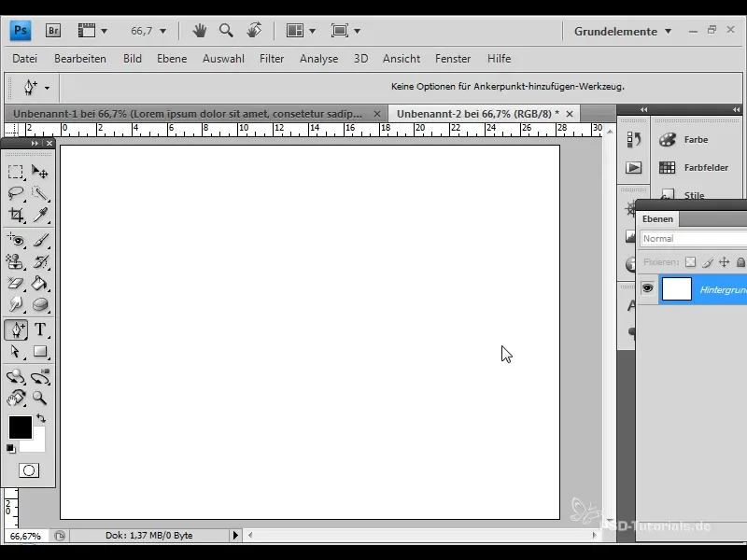The height and width of the screenshot is (560, 747).
Task: Open the zoom level 66,7 dropdown
Action: point(162,32)
